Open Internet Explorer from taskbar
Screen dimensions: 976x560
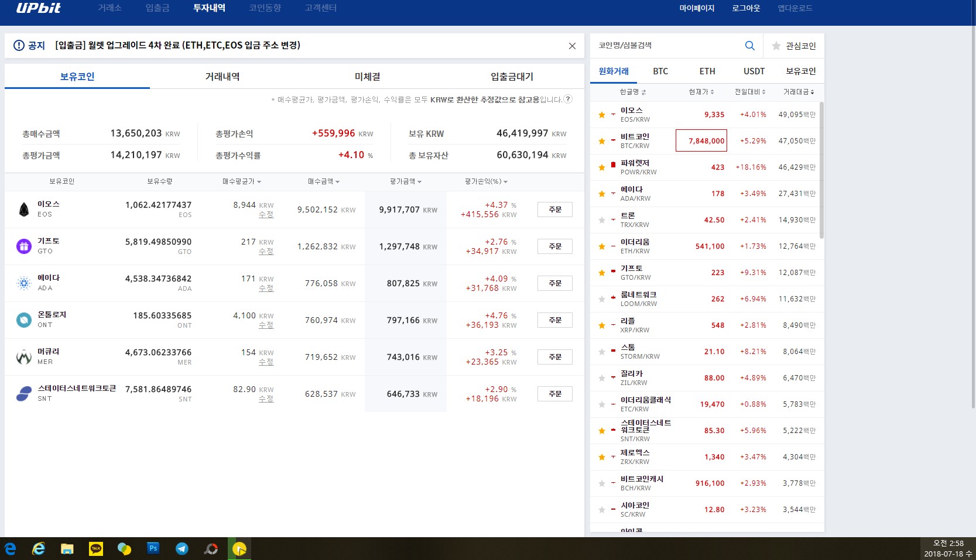[39, 549]
